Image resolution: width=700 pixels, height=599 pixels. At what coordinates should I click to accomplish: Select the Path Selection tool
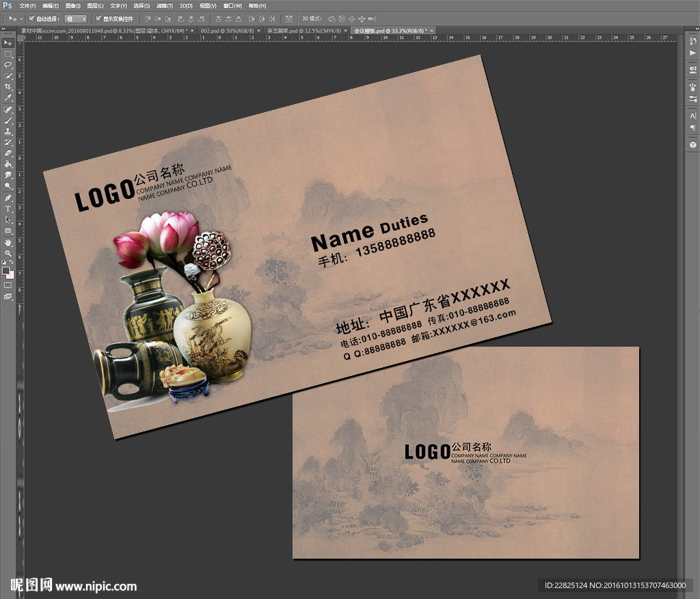(8, 219)
